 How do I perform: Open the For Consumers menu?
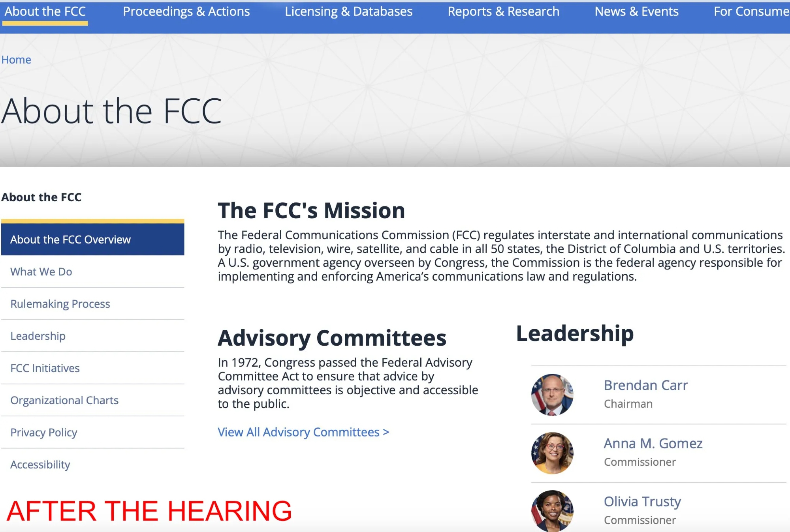click(x=751, y=12)
